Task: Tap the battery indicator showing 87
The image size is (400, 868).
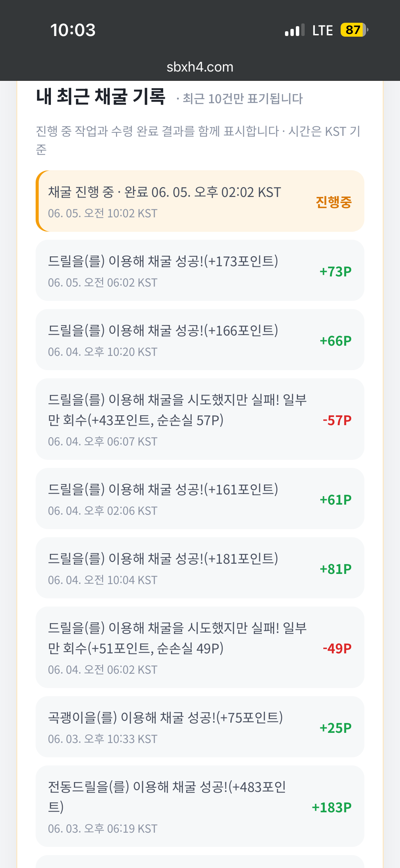Action: [354, 30]
